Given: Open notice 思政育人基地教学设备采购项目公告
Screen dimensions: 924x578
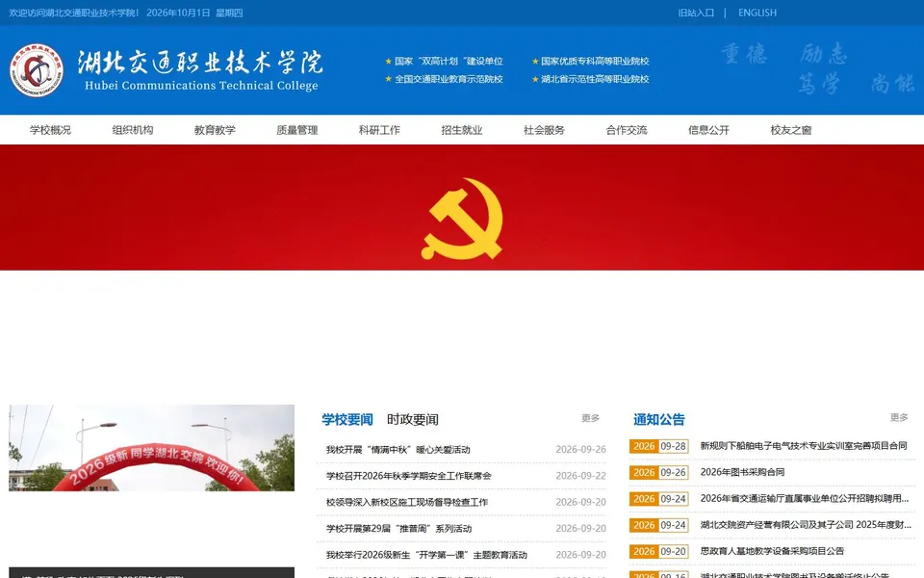Looking at the screenshot, I should [x=772, y=551].
